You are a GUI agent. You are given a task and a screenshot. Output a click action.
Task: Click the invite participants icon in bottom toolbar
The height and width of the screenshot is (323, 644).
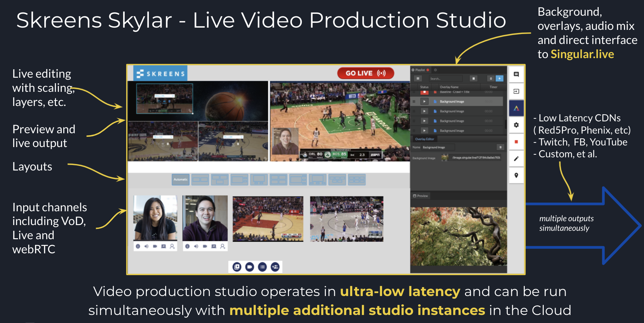[275, 267]
